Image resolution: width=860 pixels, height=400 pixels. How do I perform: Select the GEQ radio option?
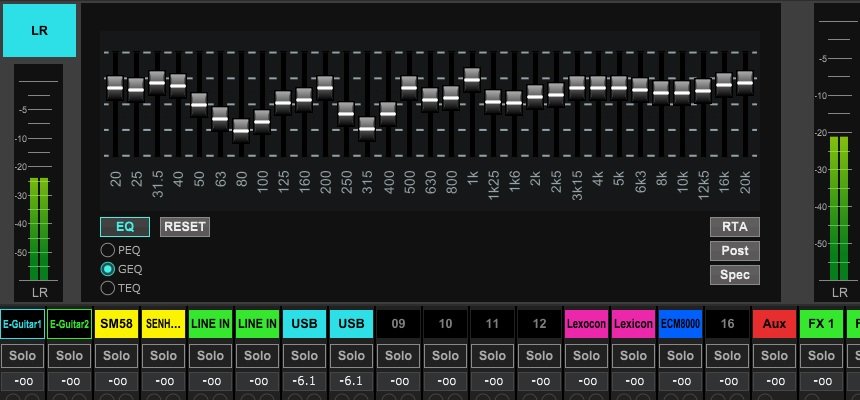point(107,269)
